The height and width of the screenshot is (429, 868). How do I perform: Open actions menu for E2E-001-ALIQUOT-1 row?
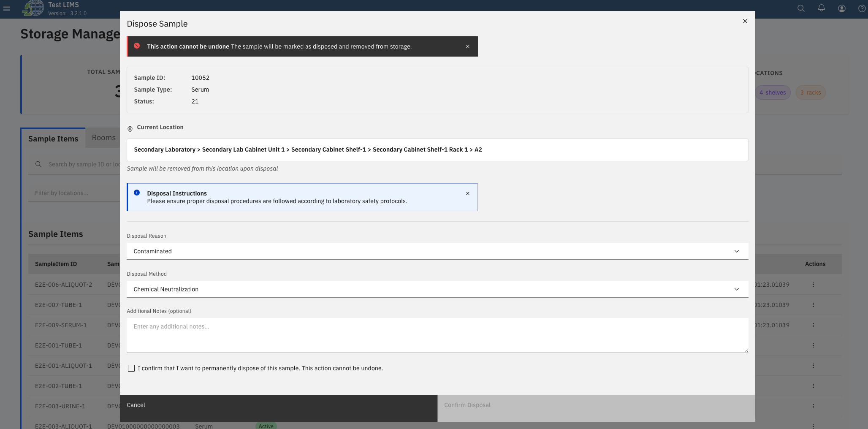(x=813, y=366)
